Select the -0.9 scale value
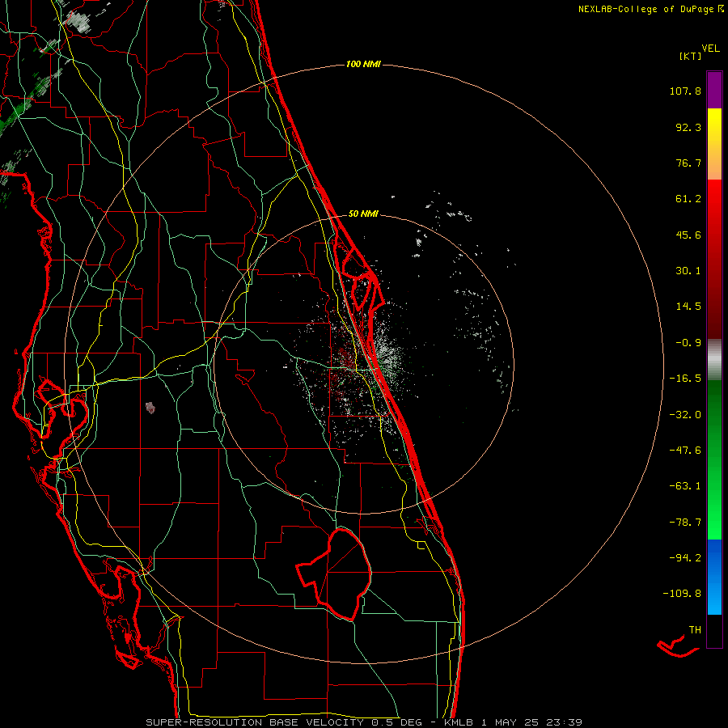This screenshot has height=728, width=728. coord(688,343)
